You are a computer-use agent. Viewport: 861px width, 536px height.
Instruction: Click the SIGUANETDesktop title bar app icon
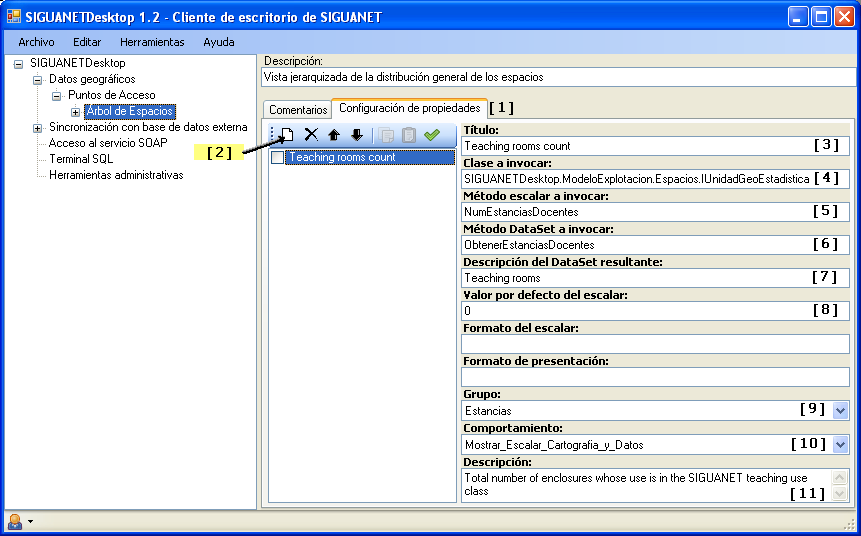pyautogui.click(x=14, y=16)
